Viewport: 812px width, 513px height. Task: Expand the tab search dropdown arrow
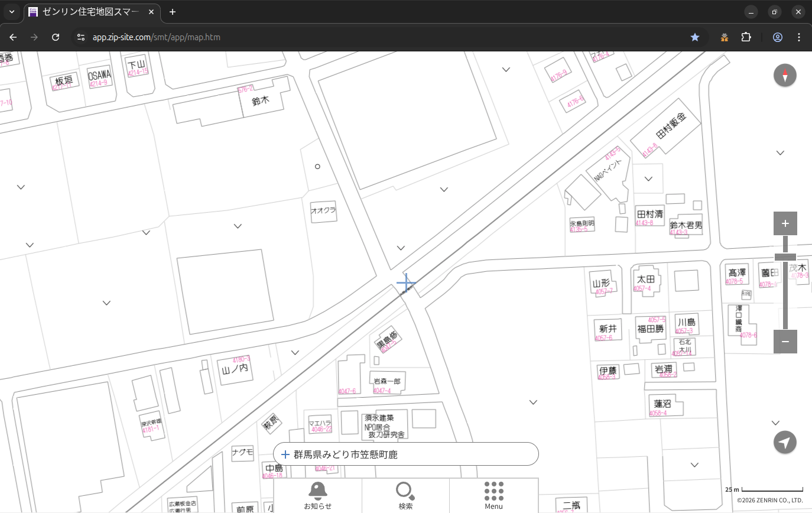(11, 12)
